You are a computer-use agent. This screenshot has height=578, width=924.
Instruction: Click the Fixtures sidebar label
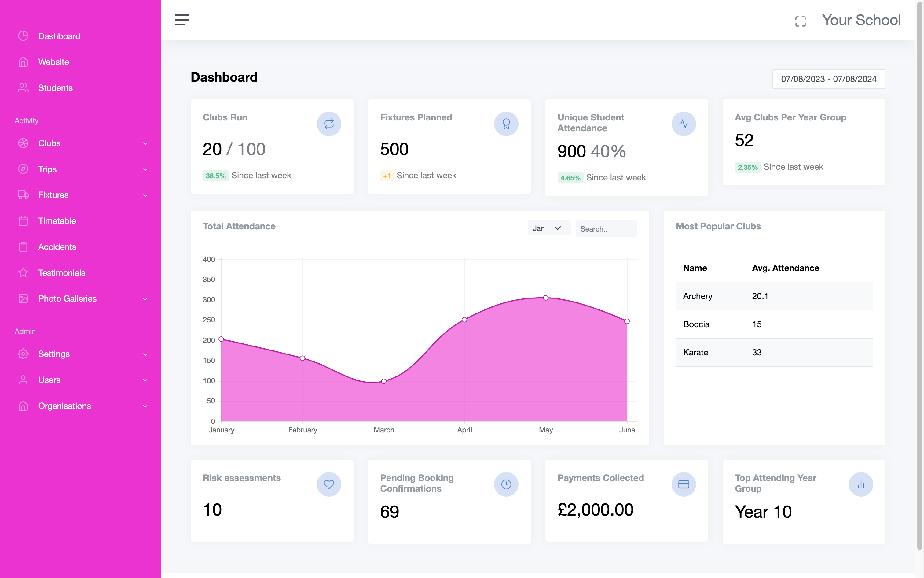pyautogui.click(x=53, y=195)
